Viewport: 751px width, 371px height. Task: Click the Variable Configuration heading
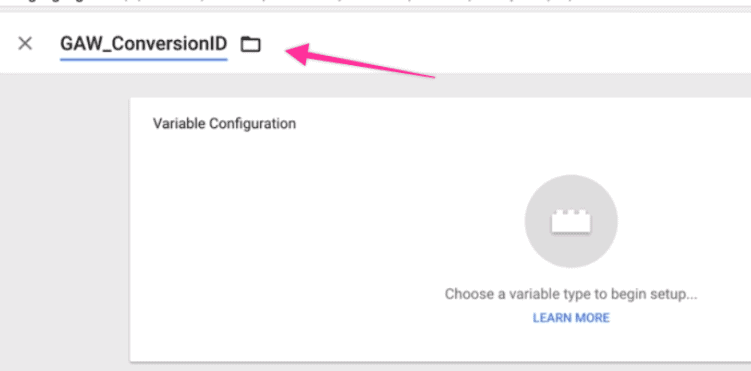click(224, 124)
